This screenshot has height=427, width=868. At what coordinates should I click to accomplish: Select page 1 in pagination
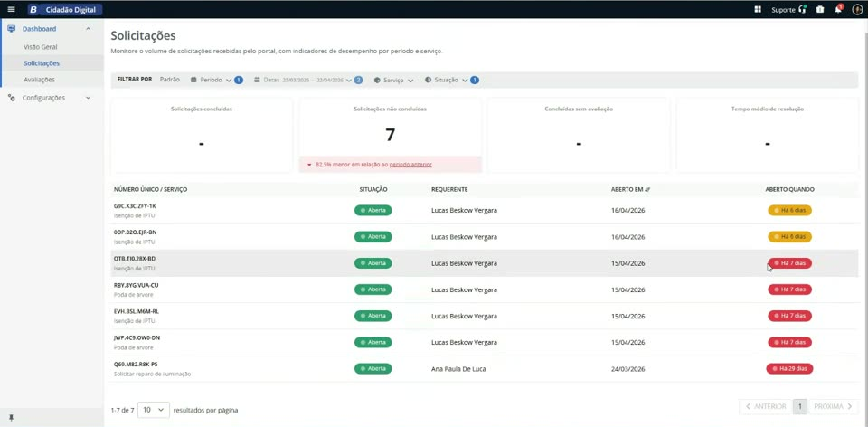[799, 406]
